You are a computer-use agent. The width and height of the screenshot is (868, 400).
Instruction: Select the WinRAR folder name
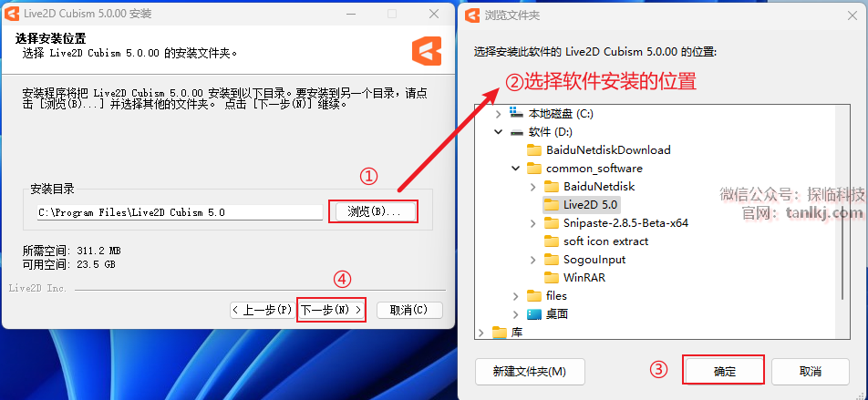[584, 278]
